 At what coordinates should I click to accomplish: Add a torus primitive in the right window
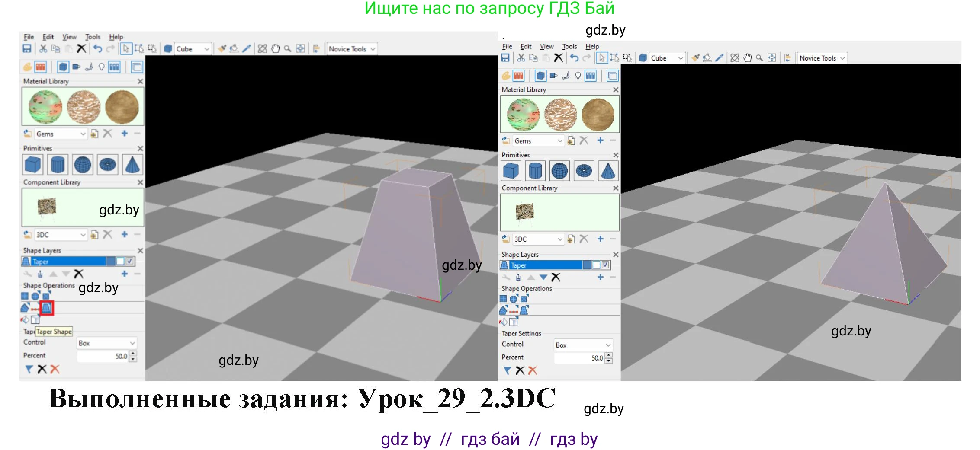(584, 171)
